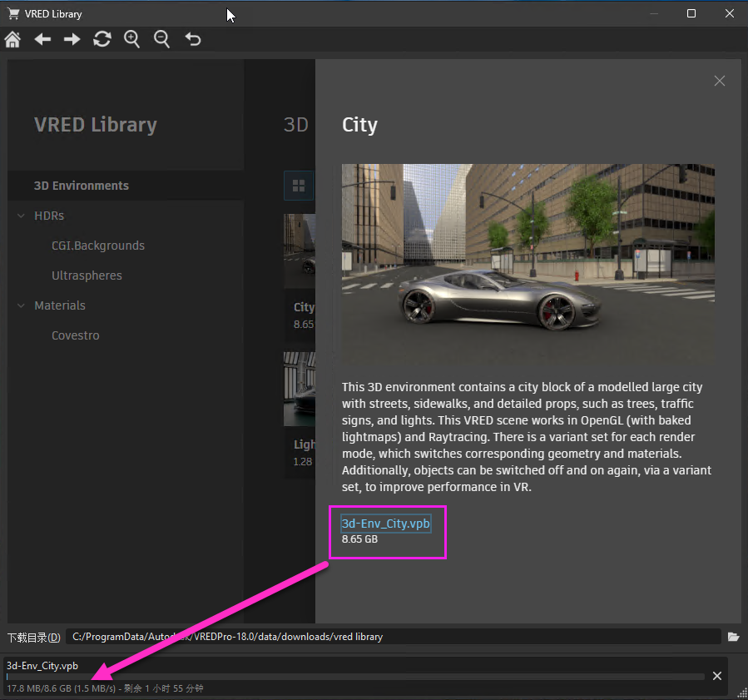748x700 pixels.
Task: Zoom in on the library view
Action: 131,39
